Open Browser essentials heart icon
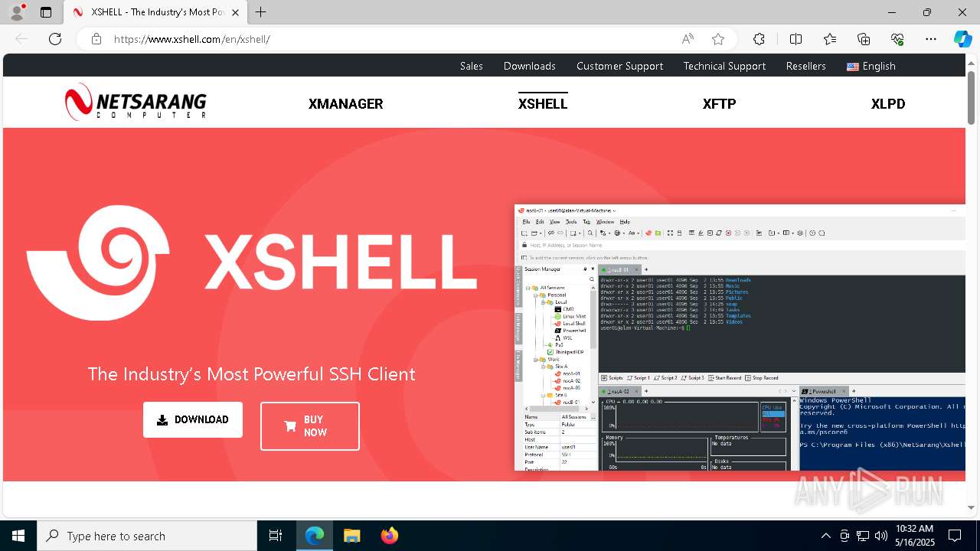The image size is (980, 551). point(897,39)
